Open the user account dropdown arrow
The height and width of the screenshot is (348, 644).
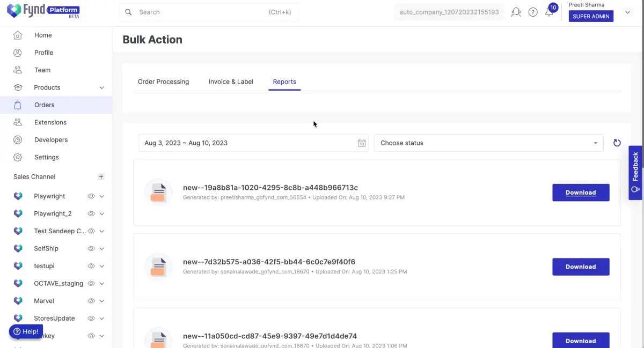coord(628,12)
